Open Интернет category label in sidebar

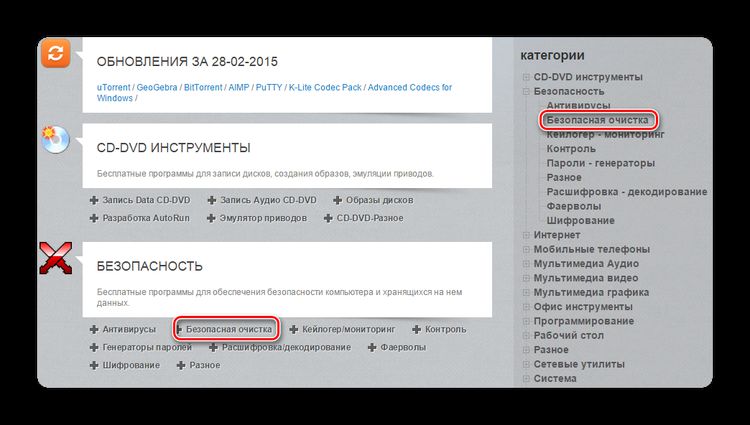coord(557,235)
